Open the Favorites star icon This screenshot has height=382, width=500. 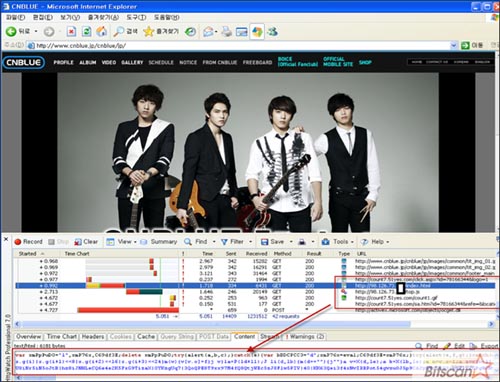click(148, 32)
